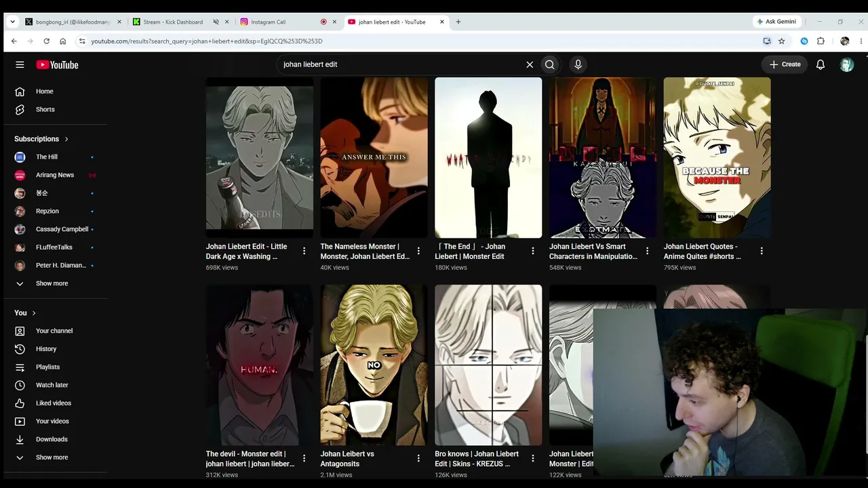Screen dimensions: 868x488
Task: Open options for Johan Liebert Vs Smart Characters
Action: 647,251
